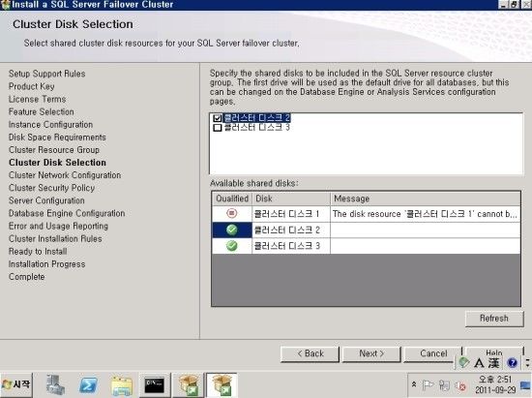532x398 pixels.
Task: Click the 'The disk resource' message cell
Action: (425, 214)
